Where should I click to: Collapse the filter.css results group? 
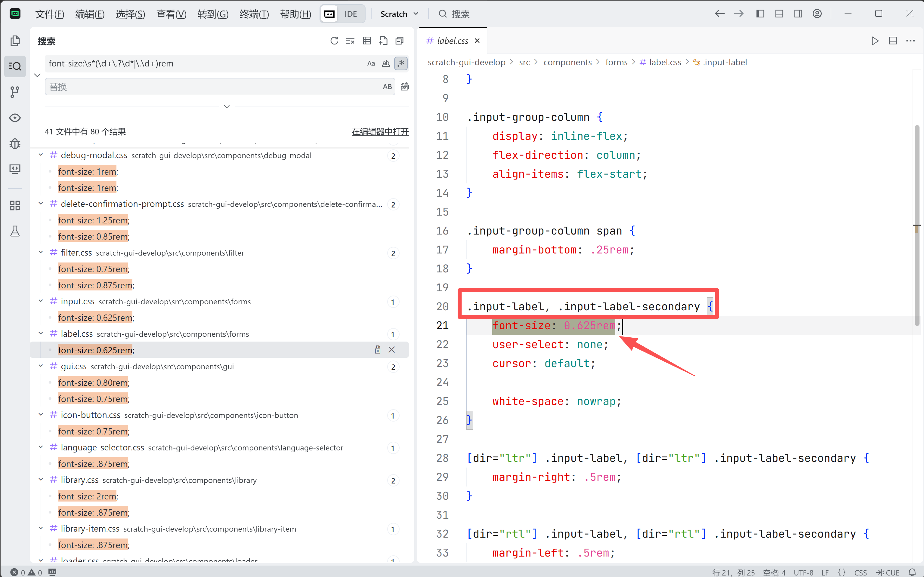[x=41, y=252]
